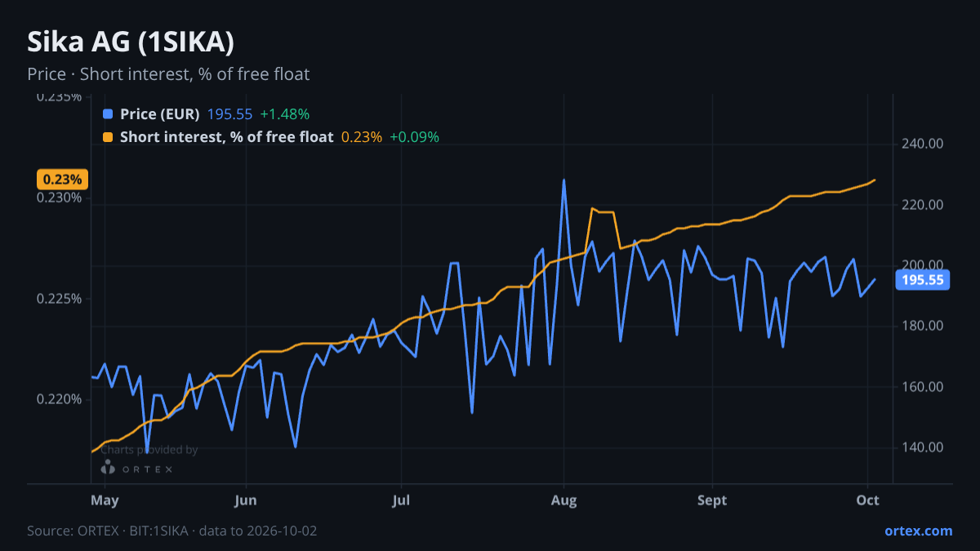Click the Jun x-axis label
The width and height of the screenshot is (980, 551).
click(246, 499)
